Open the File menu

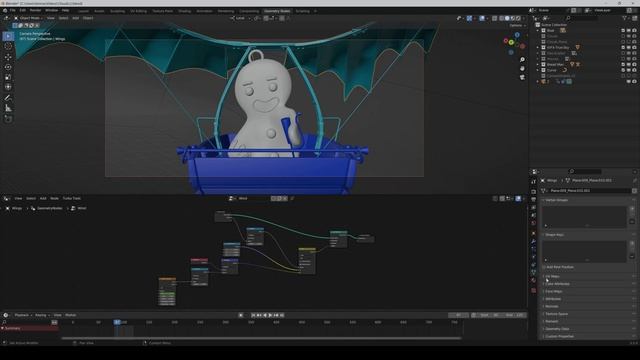[13, 10]
